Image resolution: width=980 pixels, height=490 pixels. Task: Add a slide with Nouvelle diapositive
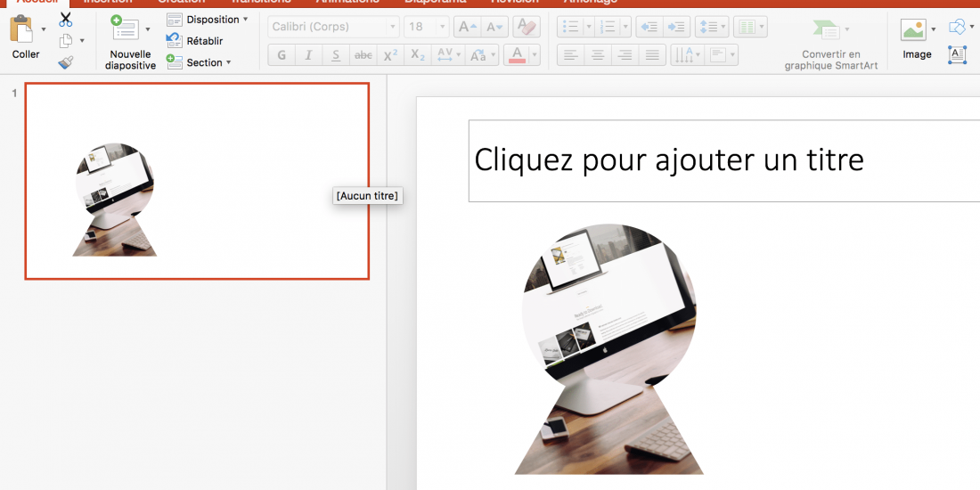click(130, 43)
